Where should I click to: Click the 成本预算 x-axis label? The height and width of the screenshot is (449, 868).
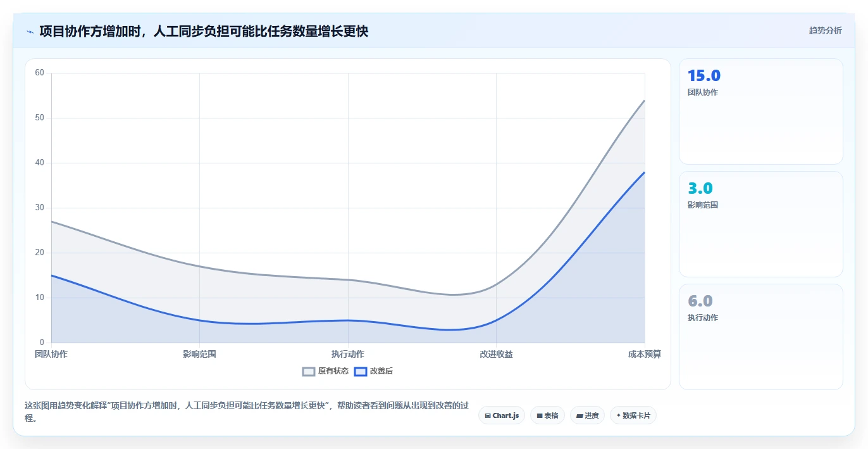(x=645, y=354)
